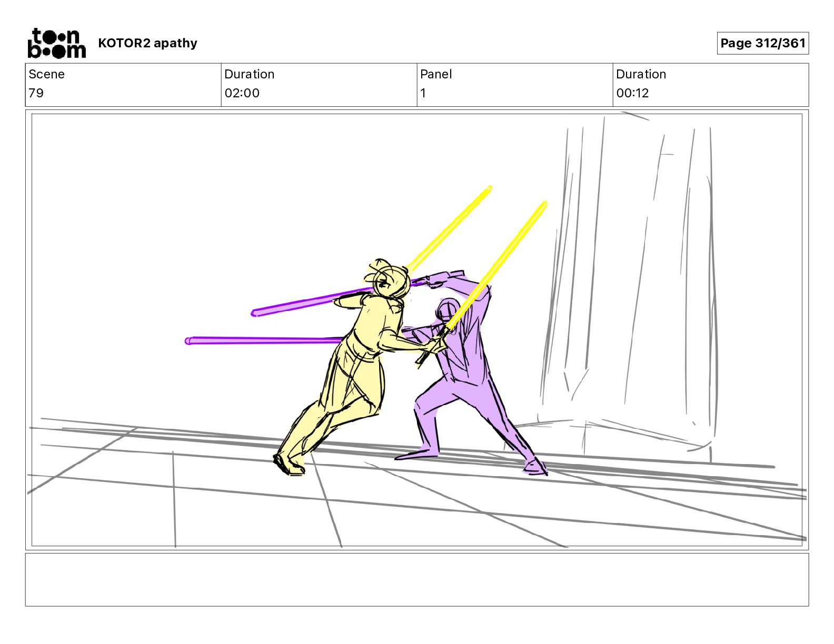Click the Toon Boom logo
This screenshot has width=834, height=644.
point(56,43)
